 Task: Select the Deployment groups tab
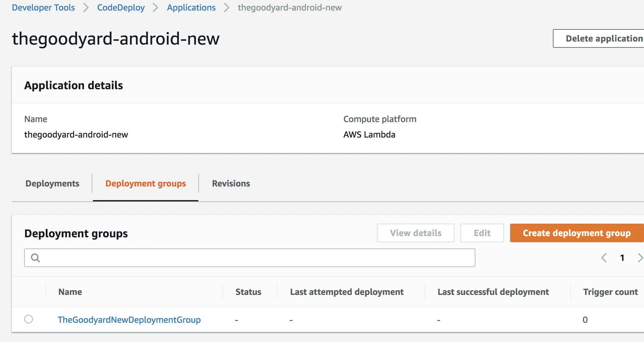click(146, 183)
